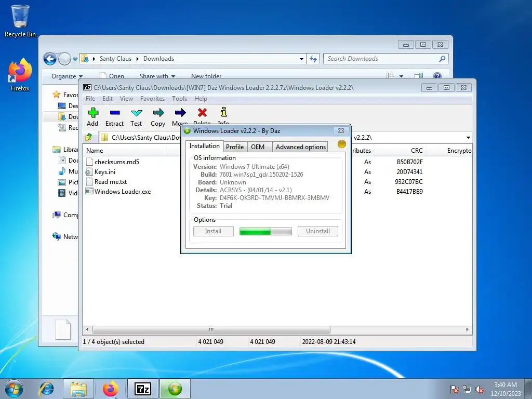Switch to the Advanced options tab

pos(301,147)
